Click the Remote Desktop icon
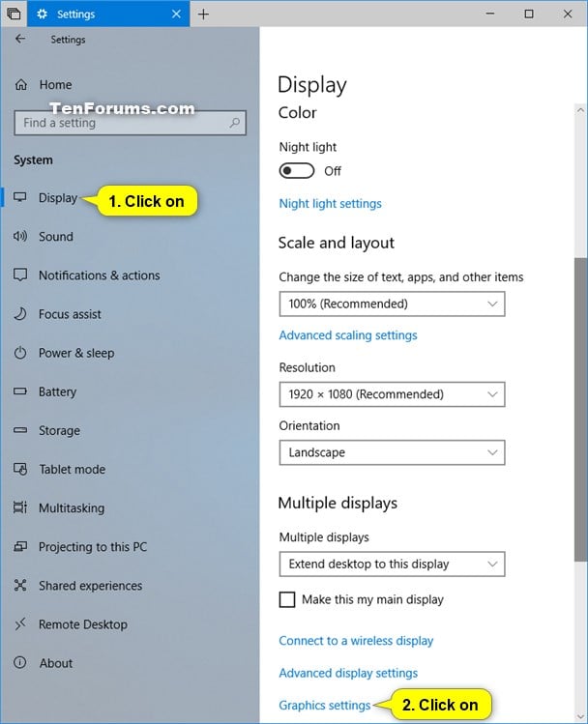 click(x=20, y=624)
